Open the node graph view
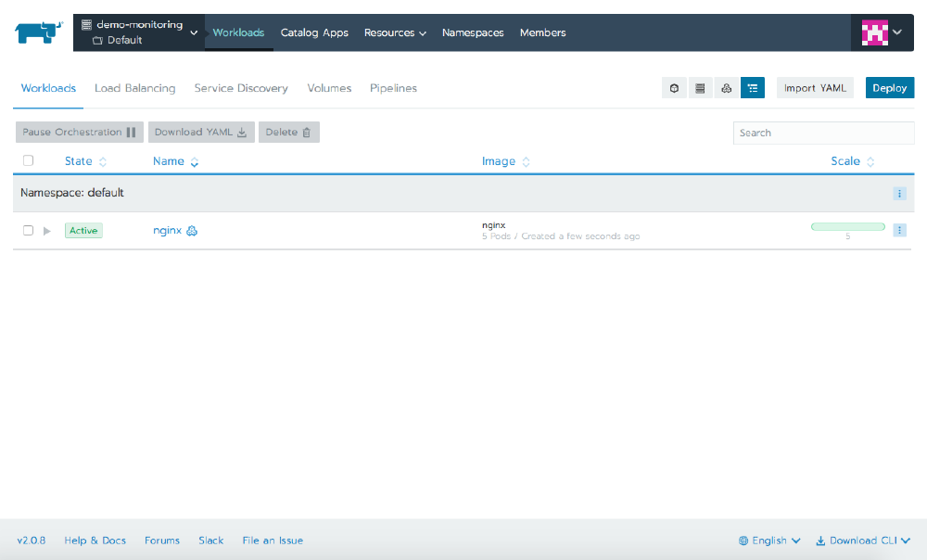927x560 pixels. click(x=726, y=87)
